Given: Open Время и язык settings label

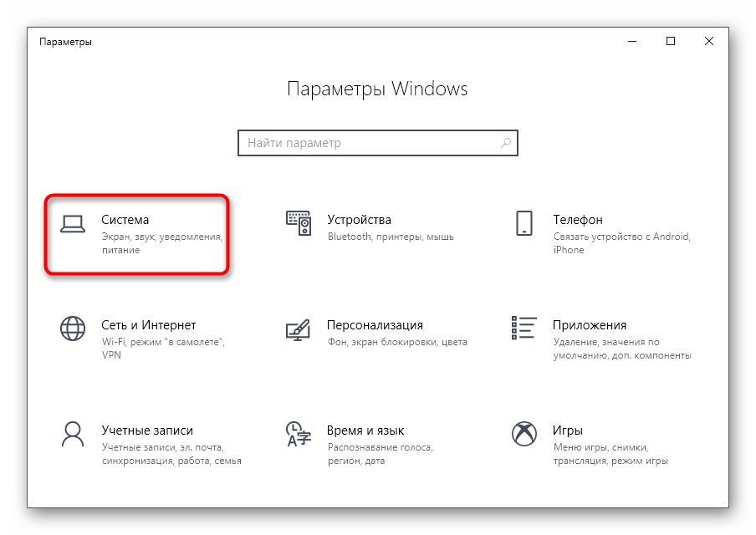Looking at the screenshot, I should pos(365,431).
